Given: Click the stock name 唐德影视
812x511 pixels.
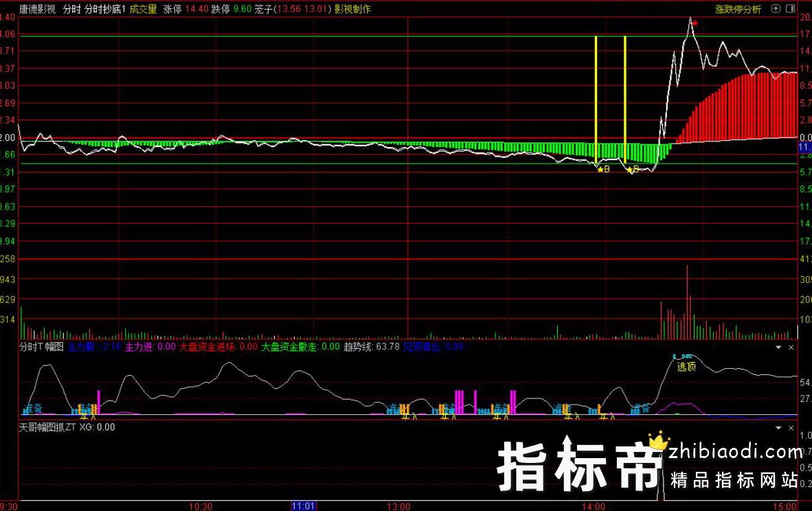Looking at the screenshot, I should [37, 9].
